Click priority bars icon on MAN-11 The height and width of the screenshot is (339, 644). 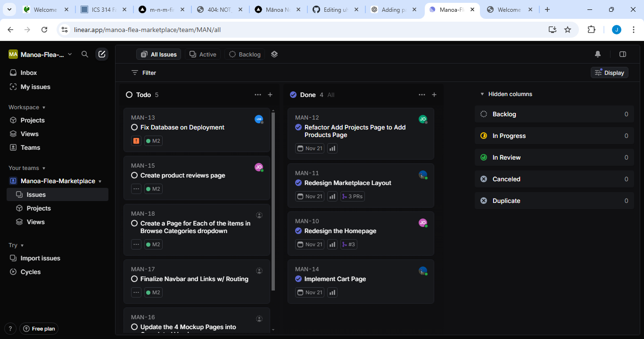(x=332, y=196)
